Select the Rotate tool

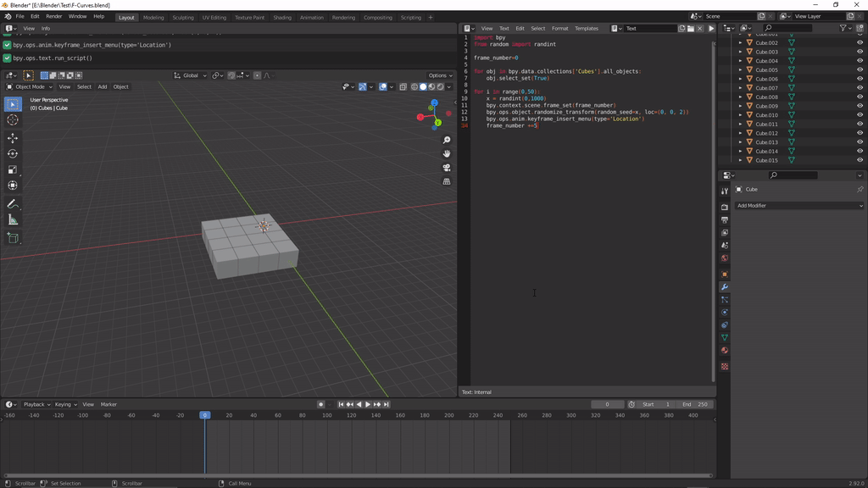click(x=13, y=153)
